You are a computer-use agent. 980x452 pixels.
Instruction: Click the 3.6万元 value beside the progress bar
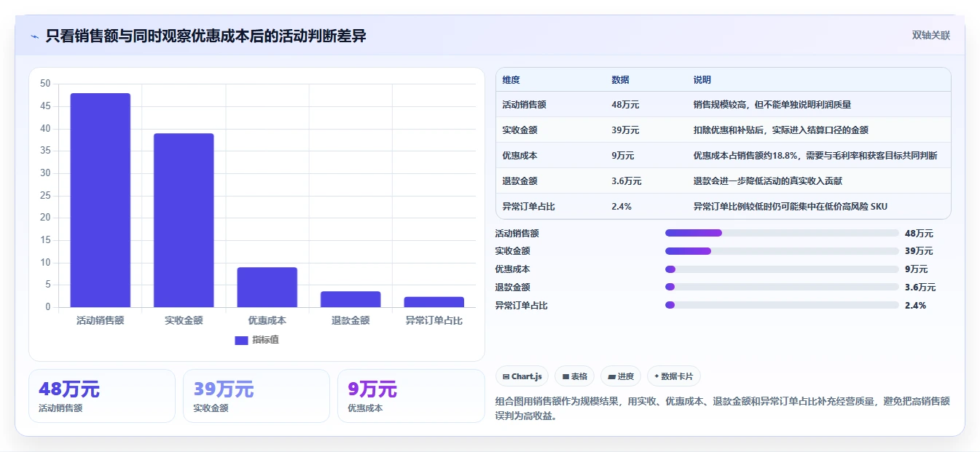pyautogui.click(x=920, y=288)
